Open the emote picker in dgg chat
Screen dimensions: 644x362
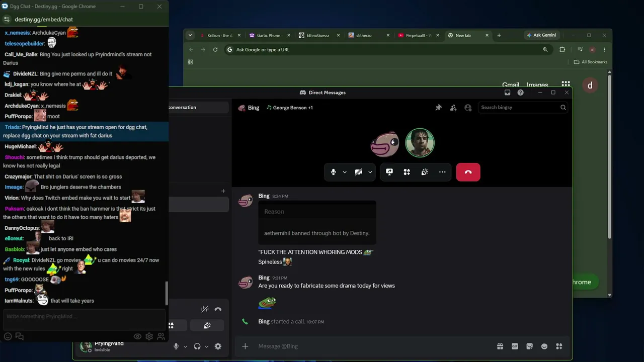pos(8,336)
